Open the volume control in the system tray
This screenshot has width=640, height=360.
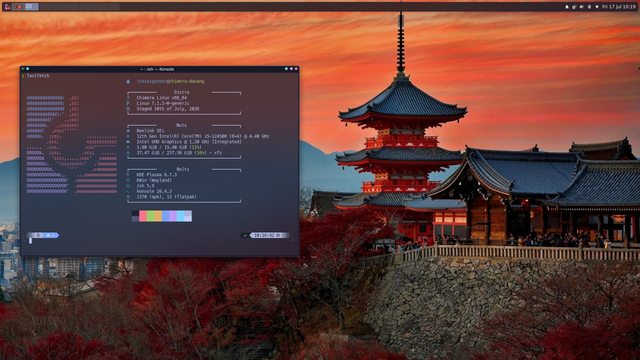[x=581, y=7]
